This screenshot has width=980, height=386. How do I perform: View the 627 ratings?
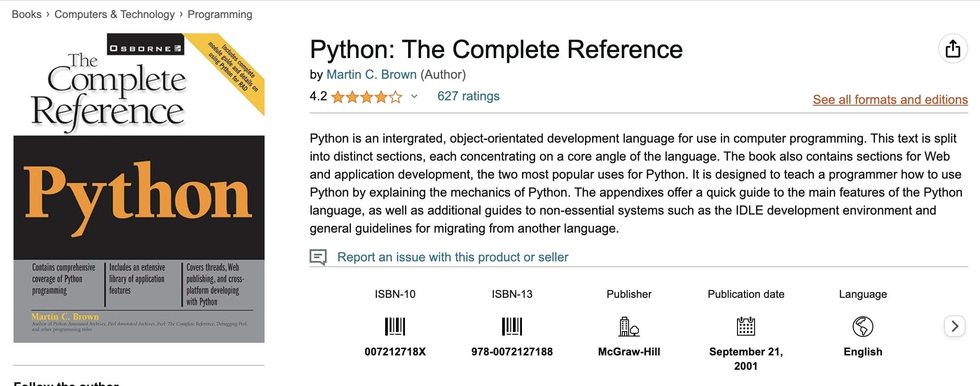point(468,96)
